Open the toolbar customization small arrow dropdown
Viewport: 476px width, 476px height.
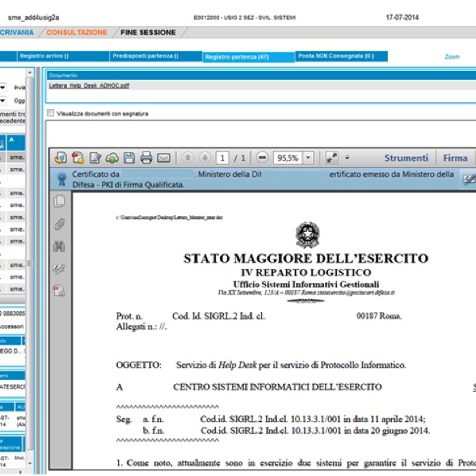tap(347, 158)
